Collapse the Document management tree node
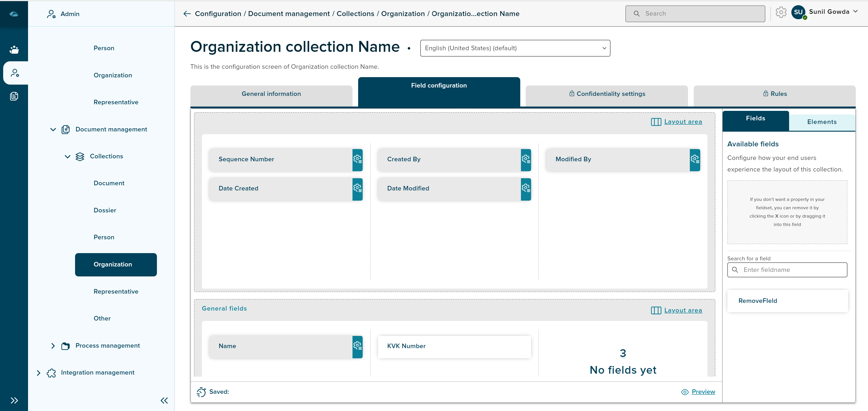The height and width of the screenshot is (411, 868). tap(53, 129)
